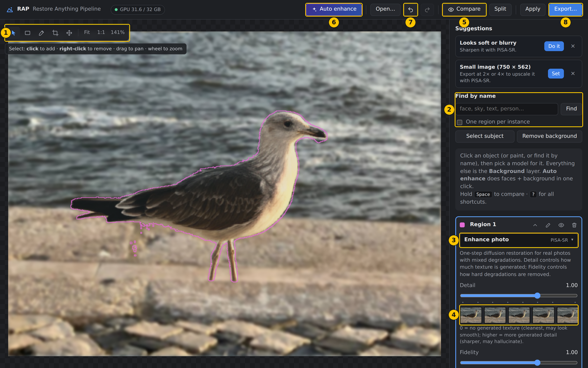Screen dimensions: 588x368
Task: Click the RAP logo icon
Action: point(10,9)
